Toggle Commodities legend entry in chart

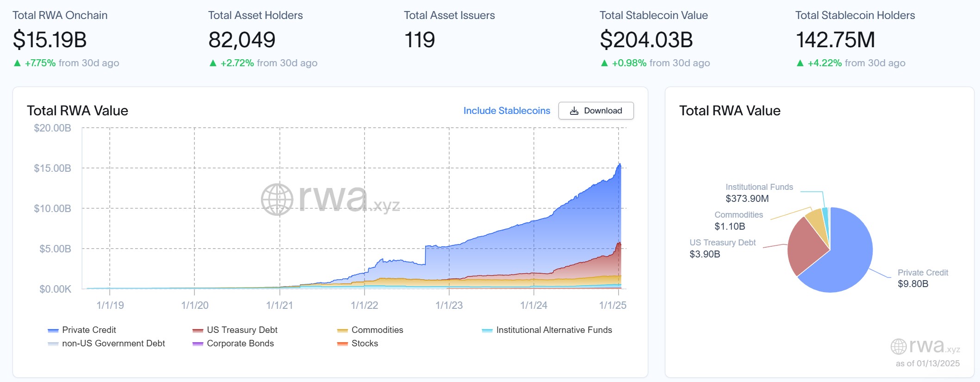[377, 330]
